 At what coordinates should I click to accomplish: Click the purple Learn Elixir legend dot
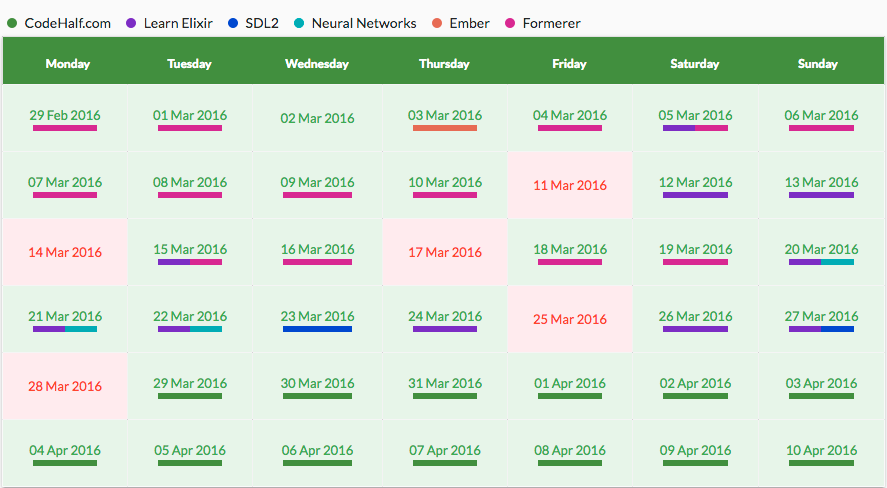tap(131, 23)
